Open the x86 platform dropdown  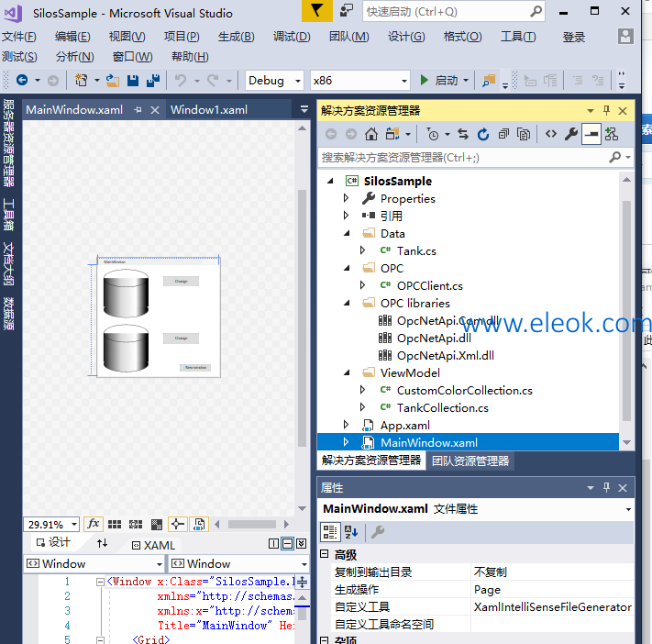(x=359, y=81)
